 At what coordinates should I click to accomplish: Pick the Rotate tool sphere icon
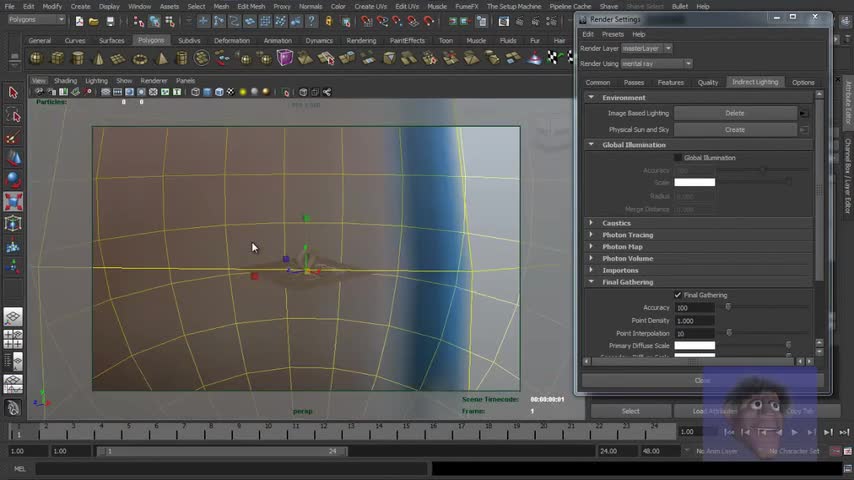[x=13, y=180]
